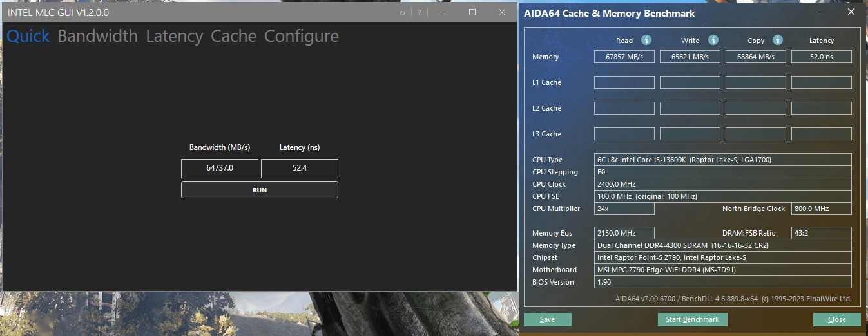The height and width of the screenshot is (336, 868).
Task: Click the AIDA64 Cache & Memory Benchmark title
Action: (610, 13)
